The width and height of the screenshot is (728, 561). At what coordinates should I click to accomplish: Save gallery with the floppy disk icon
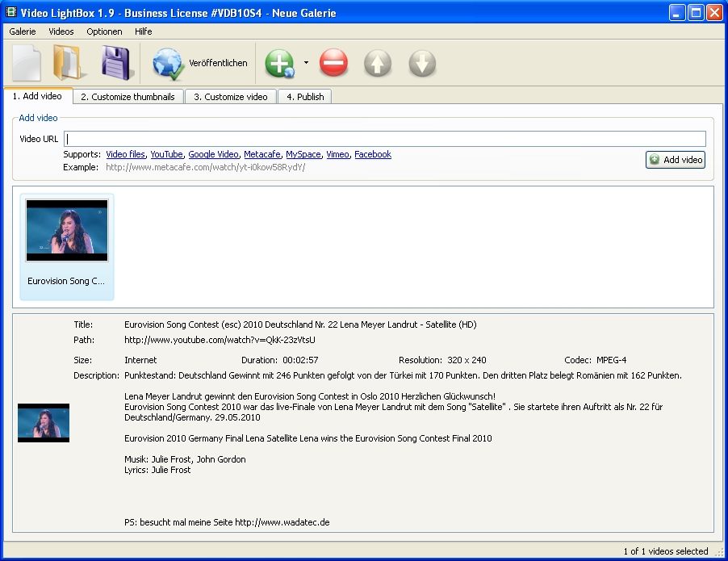[116, 63]
